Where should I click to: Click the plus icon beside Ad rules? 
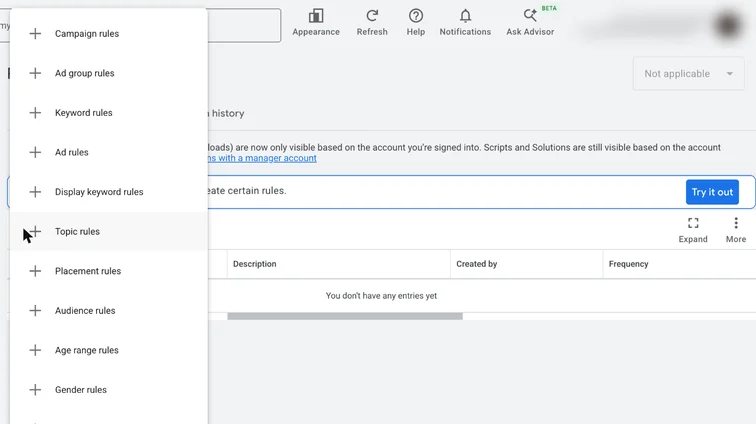[35, 152]
